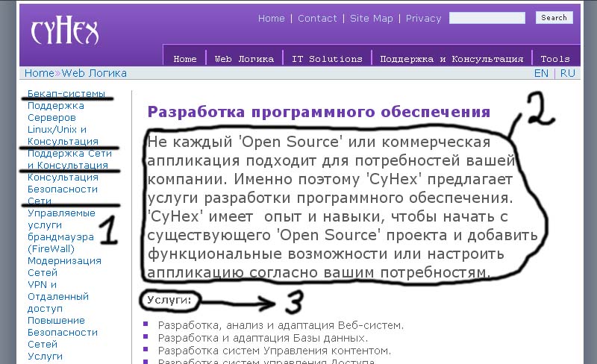The image size is (597, 364).
Task: Open Управляемые услуги брандмауэра (FireWall) link
Action: [x=61, y=230]
